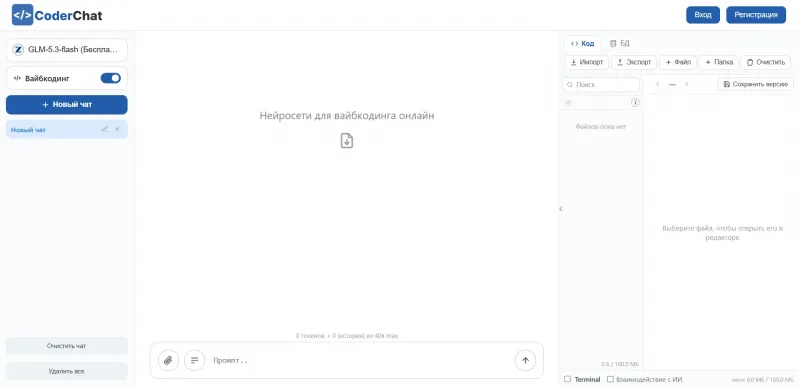Go to next version with right chevron

click(x=687, y=84)
